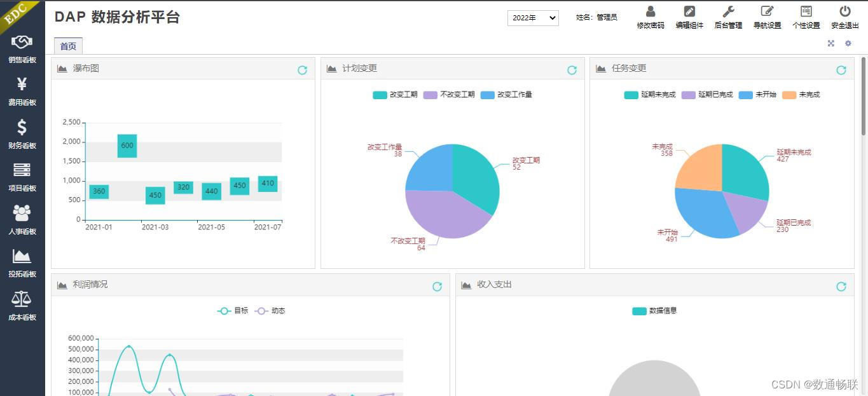Screen dimensions: 868x396
Task: Open 编辑组件 edit components
Action: [x=689, y=17]
